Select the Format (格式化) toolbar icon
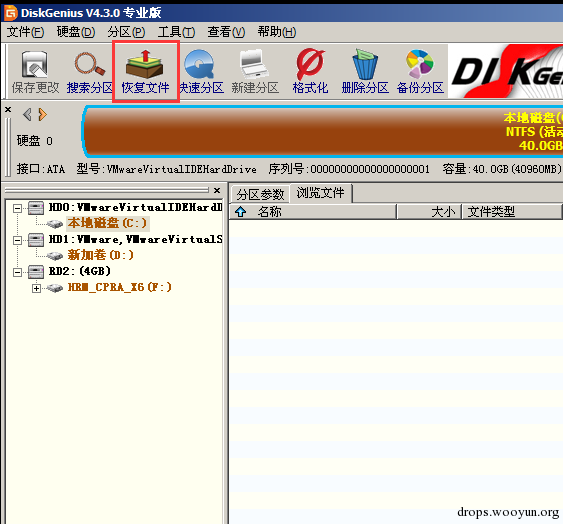 [310, 72]
